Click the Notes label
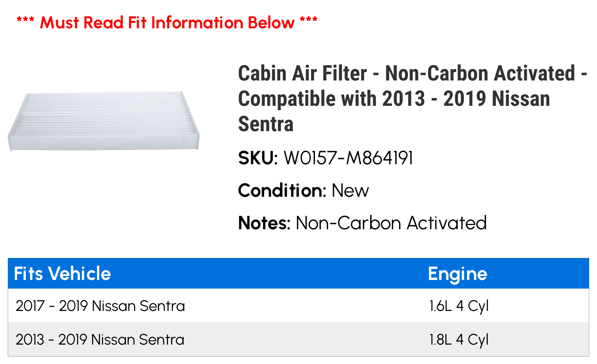This screenshot has width=597, height=364. (x=264, y=223)
